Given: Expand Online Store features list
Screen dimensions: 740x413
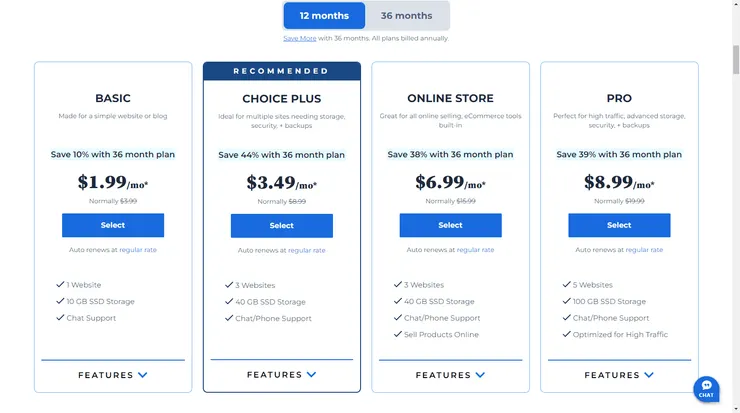Looking at the screenshot, I should click(450, 375).
